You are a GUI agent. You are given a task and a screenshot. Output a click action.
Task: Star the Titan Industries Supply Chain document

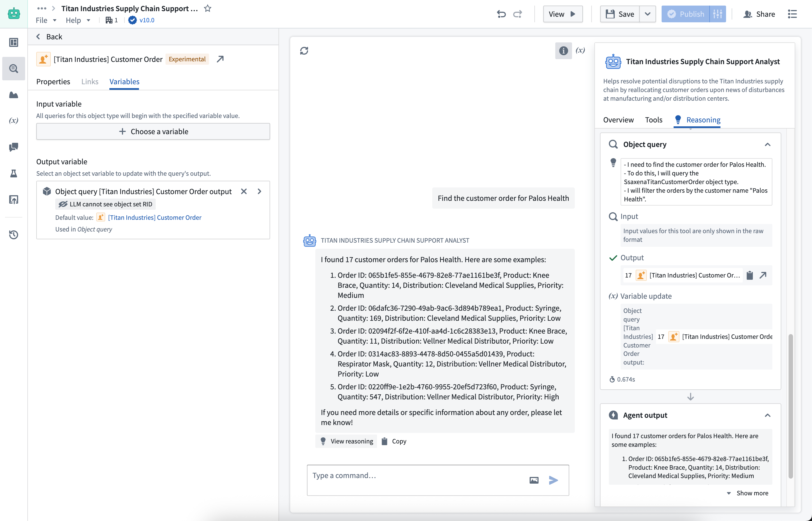pos(207,8)
